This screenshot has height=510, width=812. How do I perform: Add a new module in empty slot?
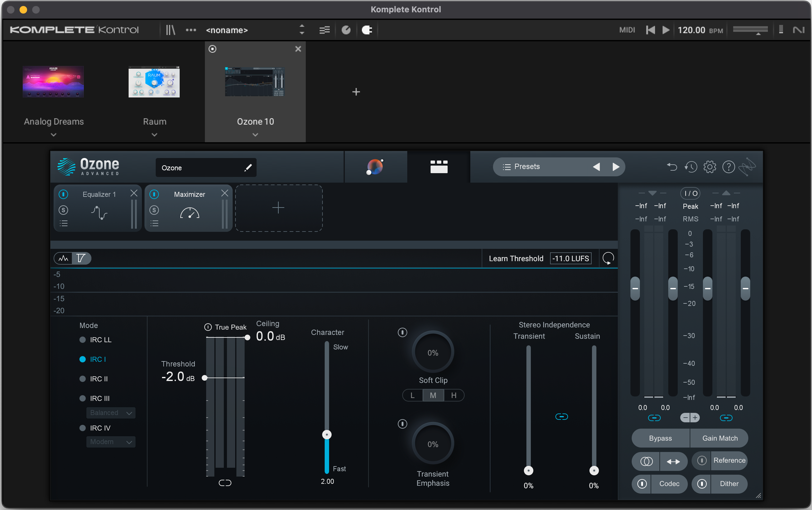(279, 208)
